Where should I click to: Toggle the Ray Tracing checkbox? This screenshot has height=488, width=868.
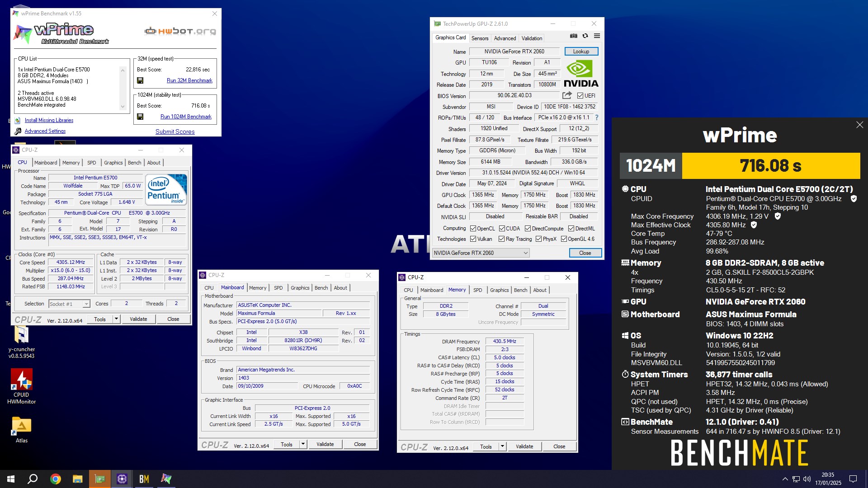tap(501, 239)
